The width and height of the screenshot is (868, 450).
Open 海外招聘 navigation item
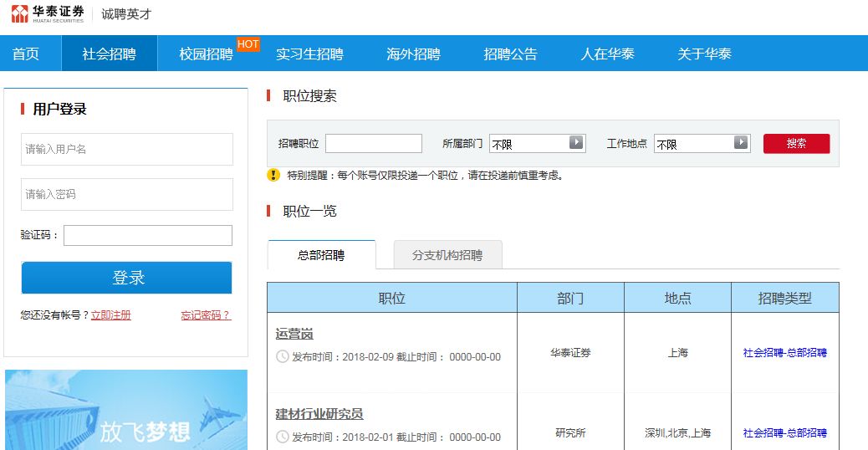coord(414,54)
